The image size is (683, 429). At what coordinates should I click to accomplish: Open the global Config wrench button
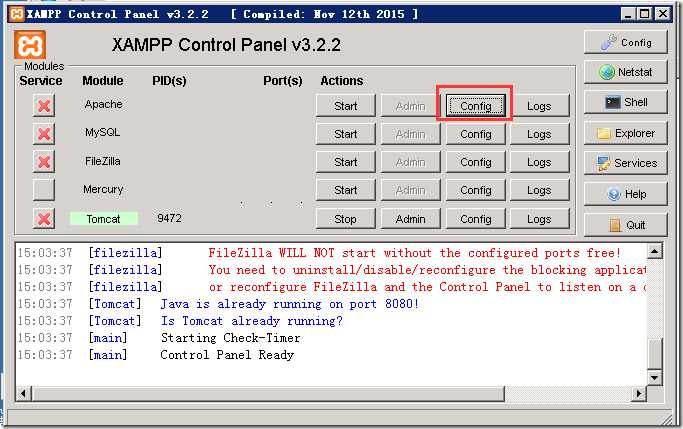(x=626, y=42)
